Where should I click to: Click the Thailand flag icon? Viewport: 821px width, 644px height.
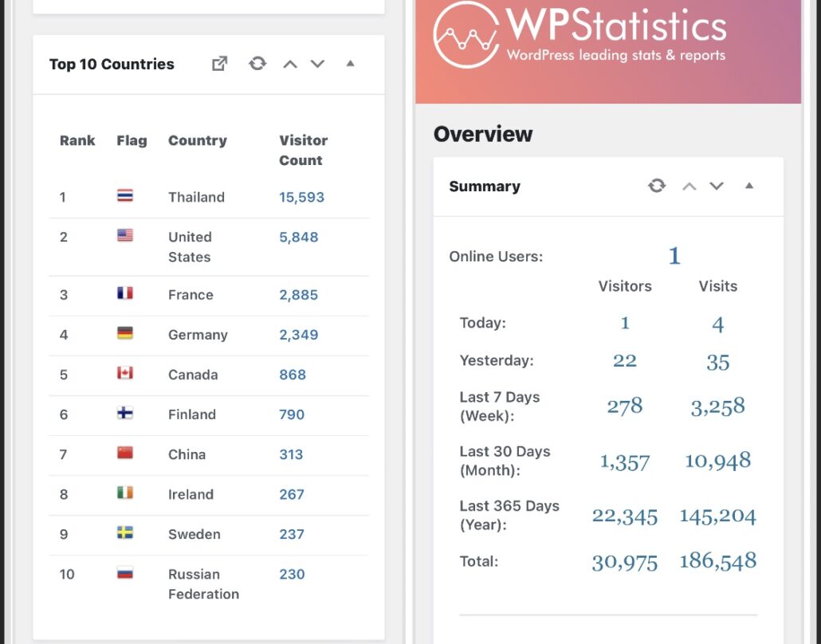[125, 196]
